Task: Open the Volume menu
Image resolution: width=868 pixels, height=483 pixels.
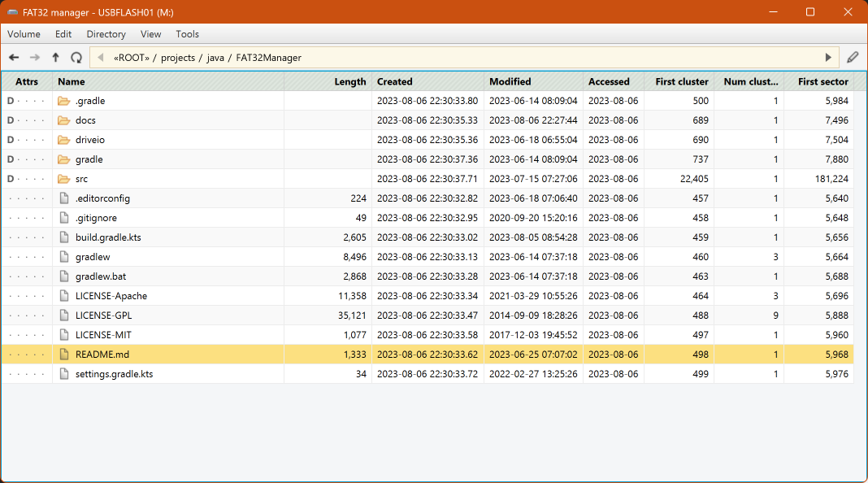Action: click(24, 34)
